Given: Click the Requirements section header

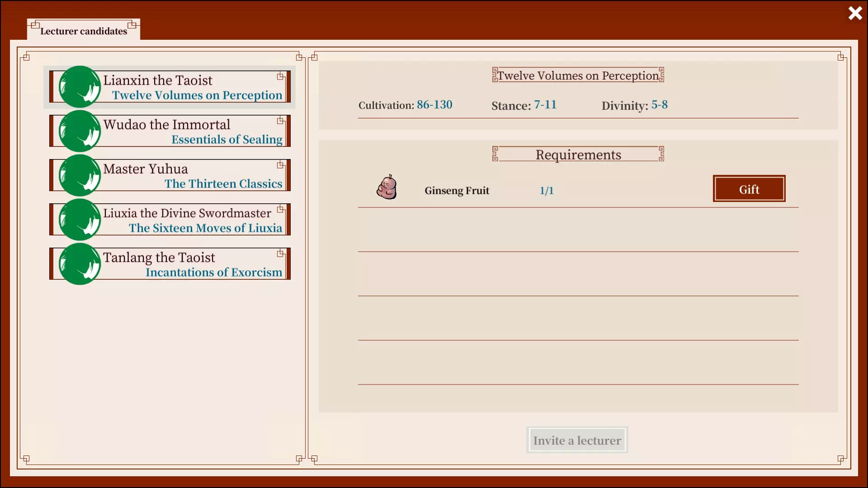Looking at the screenshot, I should pyautogui.click(x=578, y=155).
